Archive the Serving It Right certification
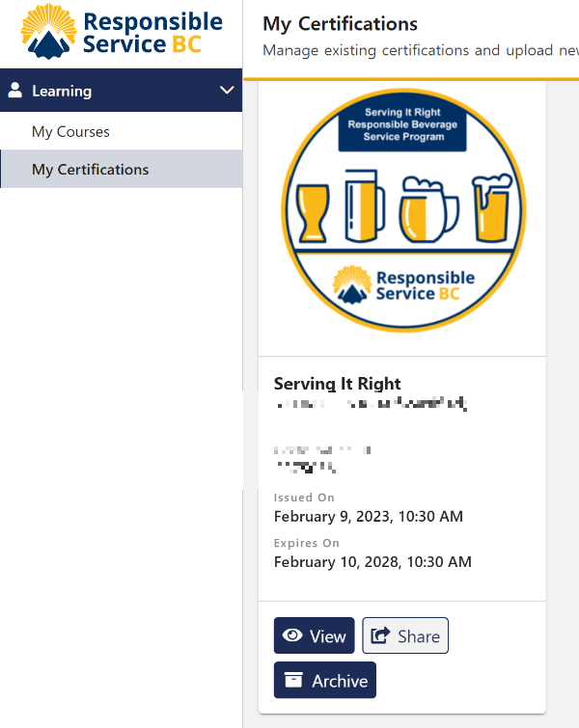The width and height of the screenshot is (579, 728). (x=325, y=680)
